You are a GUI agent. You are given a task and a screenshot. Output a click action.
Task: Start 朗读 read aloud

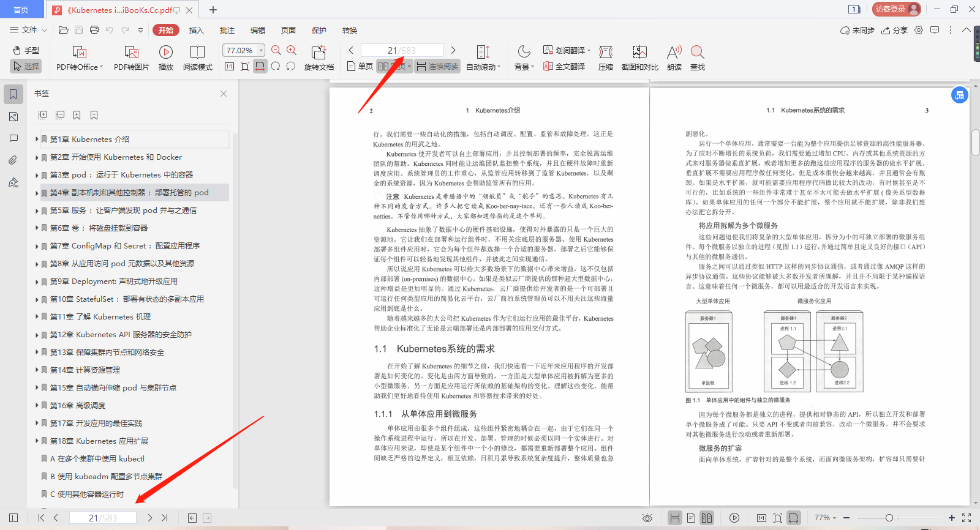(x=674, y=58)
